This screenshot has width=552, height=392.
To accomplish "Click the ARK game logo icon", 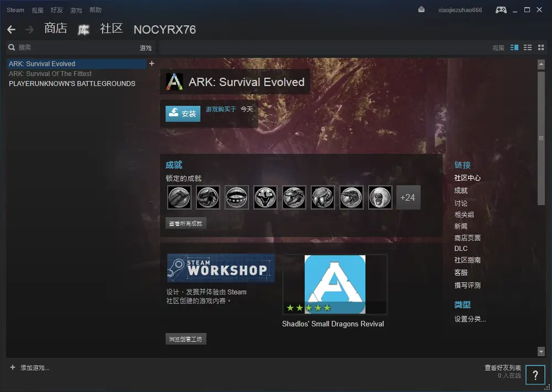I will coord(174,82).
